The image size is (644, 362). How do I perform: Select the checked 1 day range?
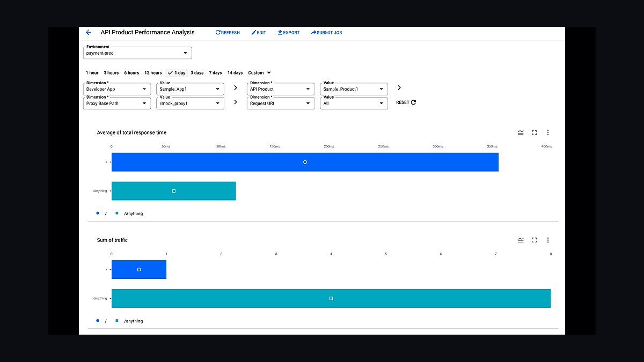(177, 73)
